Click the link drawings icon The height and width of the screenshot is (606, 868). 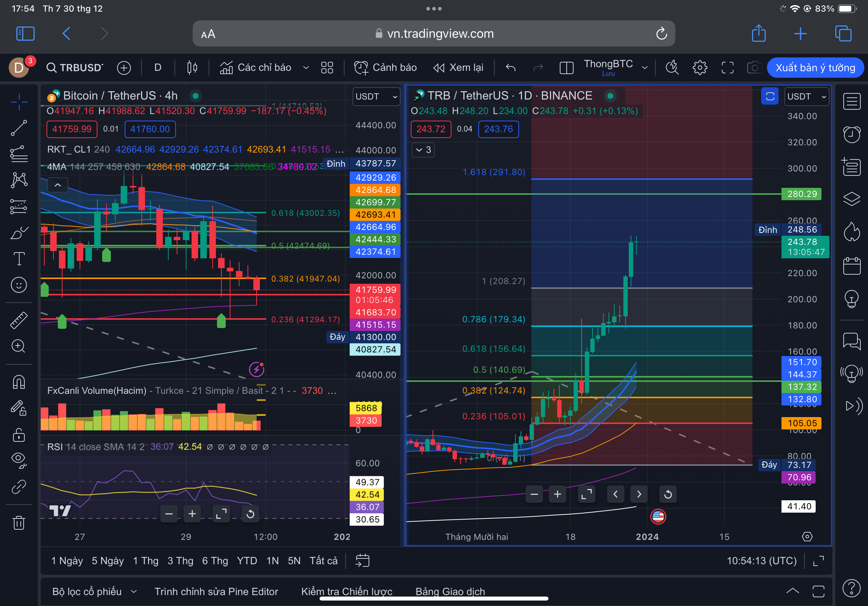tap(19, 486)
